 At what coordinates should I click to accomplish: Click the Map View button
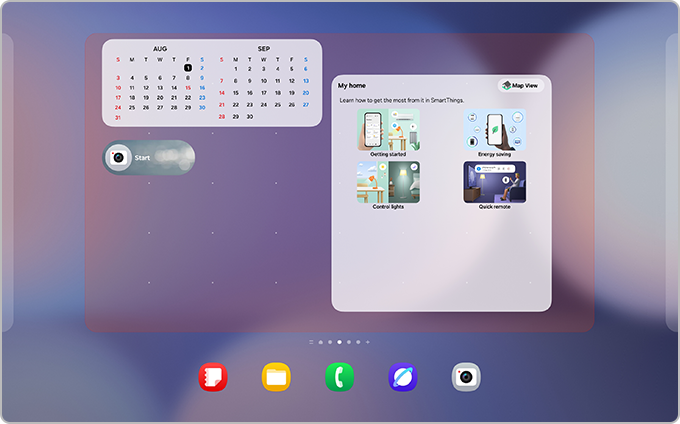pyautogui.click(x=520, y=86)
